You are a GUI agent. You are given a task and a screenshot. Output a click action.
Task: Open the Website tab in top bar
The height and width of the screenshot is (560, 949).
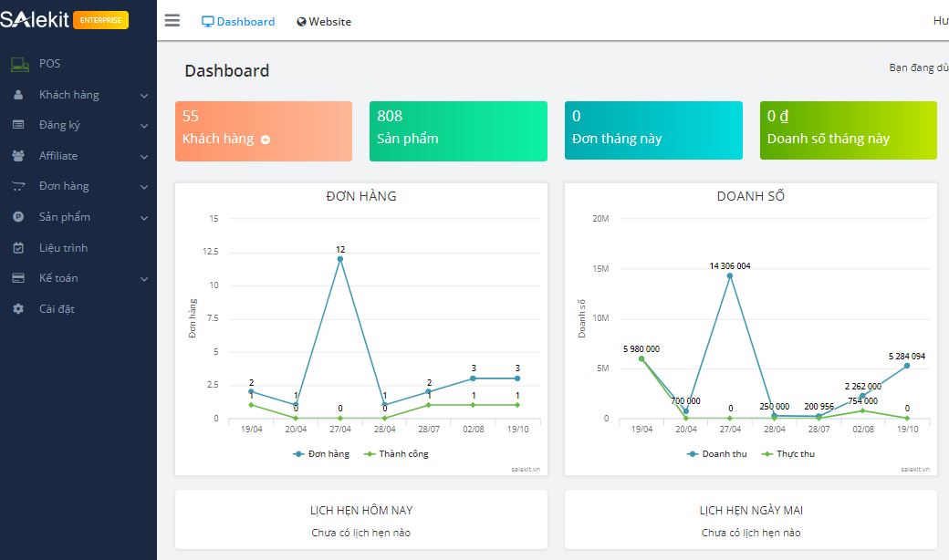324,21
